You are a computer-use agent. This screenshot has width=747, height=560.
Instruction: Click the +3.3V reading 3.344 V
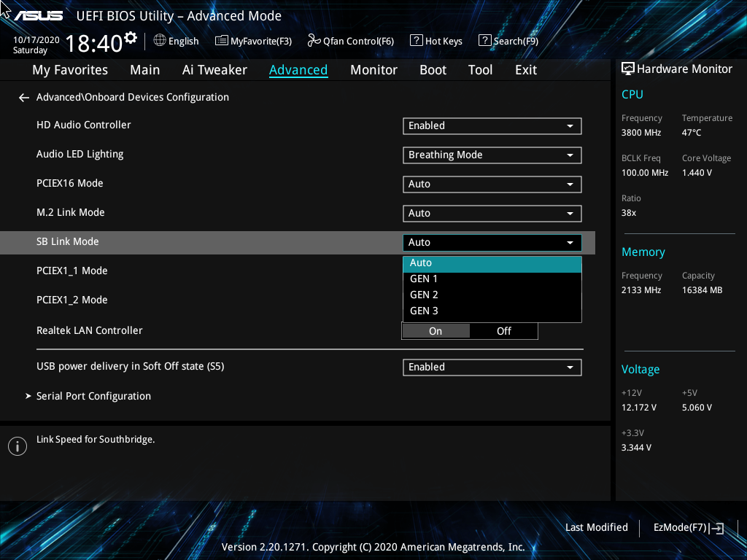[636, 448]
